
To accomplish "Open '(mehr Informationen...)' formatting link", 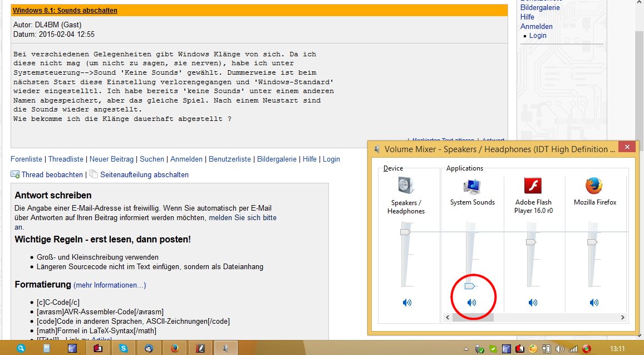I will [x=110, y=285].
